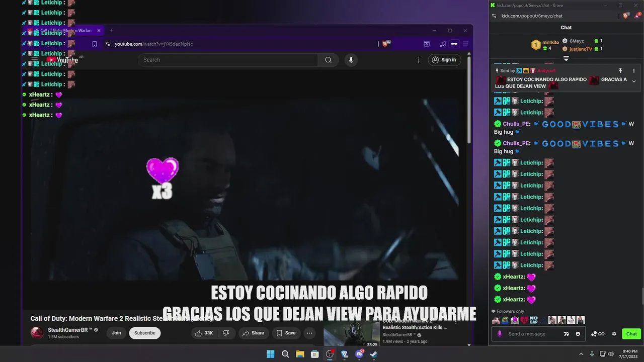Like the video with 33K likes
644x362 pixels.
pos(204,333)
